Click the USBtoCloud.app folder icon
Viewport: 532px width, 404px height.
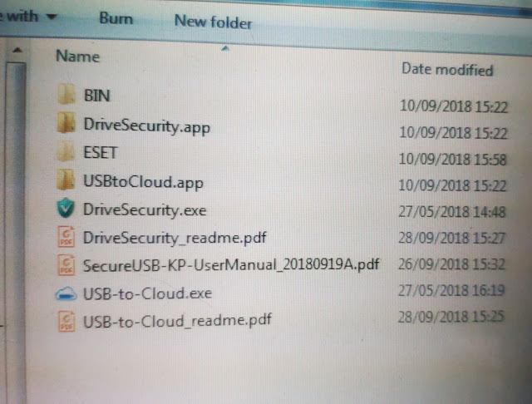click(x=66, y=180)
